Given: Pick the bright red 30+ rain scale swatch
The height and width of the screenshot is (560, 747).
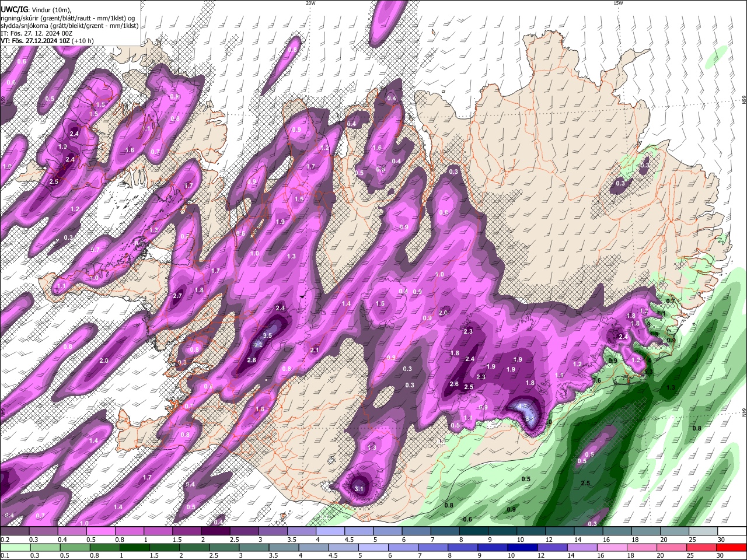Looking at the screenshot, I should pyautogui.click(x=732, y=548).
